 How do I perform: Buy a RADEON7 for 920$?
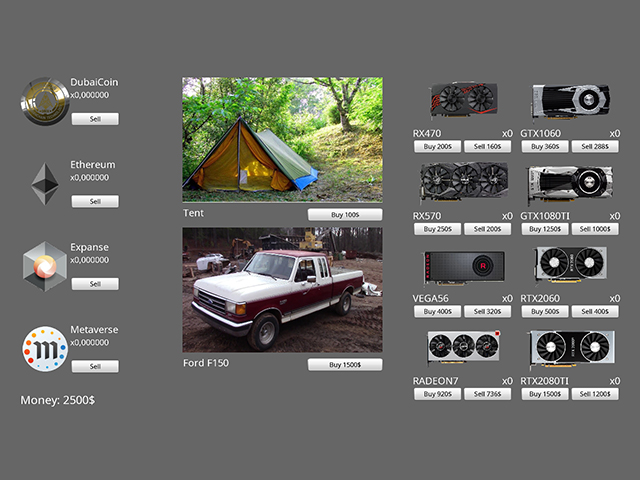(x=437, y=393)
